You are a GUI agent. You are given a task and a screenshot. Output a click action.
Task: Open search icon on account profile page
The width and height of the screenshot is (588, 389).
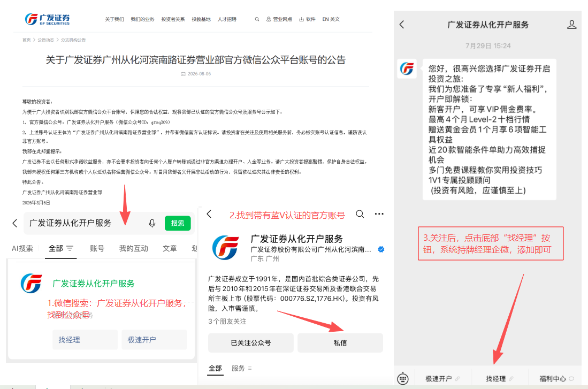(x=360, y=214)
